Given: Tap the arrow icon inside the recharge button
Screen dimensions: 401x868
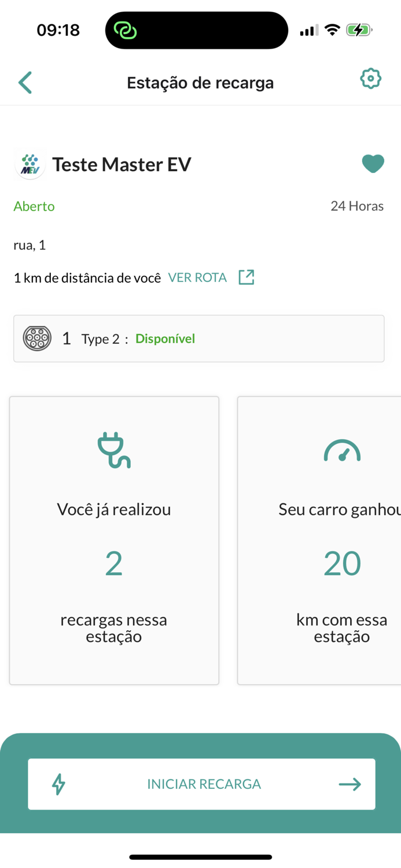Looking at the screenshot, I should 350,784.
